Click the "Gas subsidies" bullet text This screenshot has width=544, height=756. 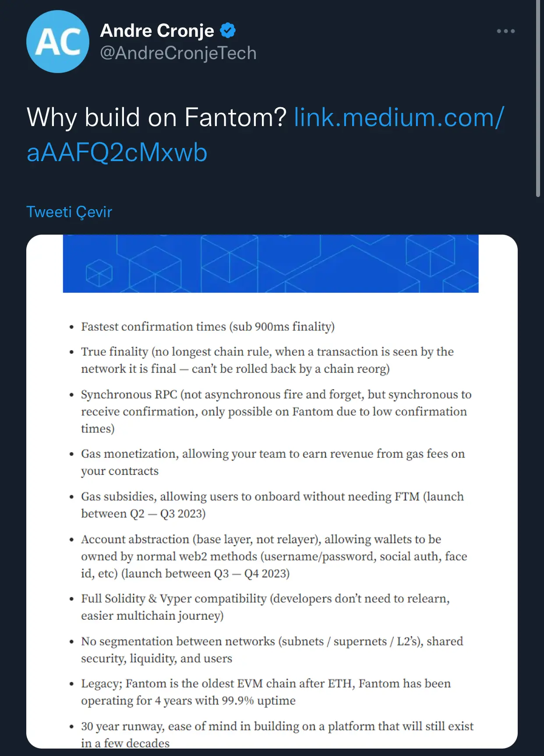pos(272,505)
